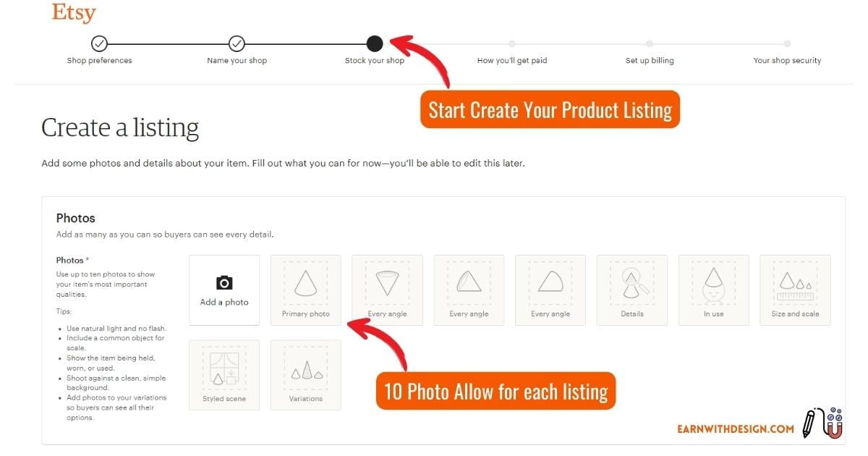
Task: Select the Stock your shop progress dot
Action: [374, 43]
